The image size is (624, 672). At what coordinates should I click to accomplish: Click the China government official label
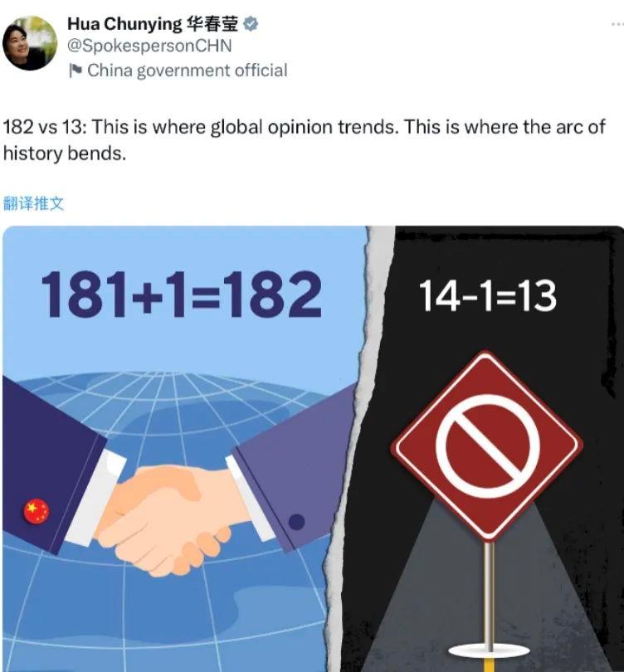[188, 71]
